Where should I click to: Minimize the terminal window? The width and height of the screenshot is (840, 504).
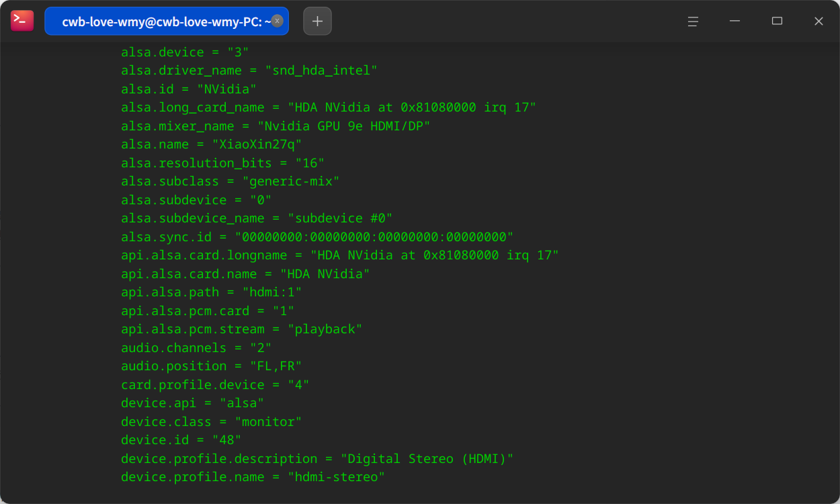click(735, 21)
